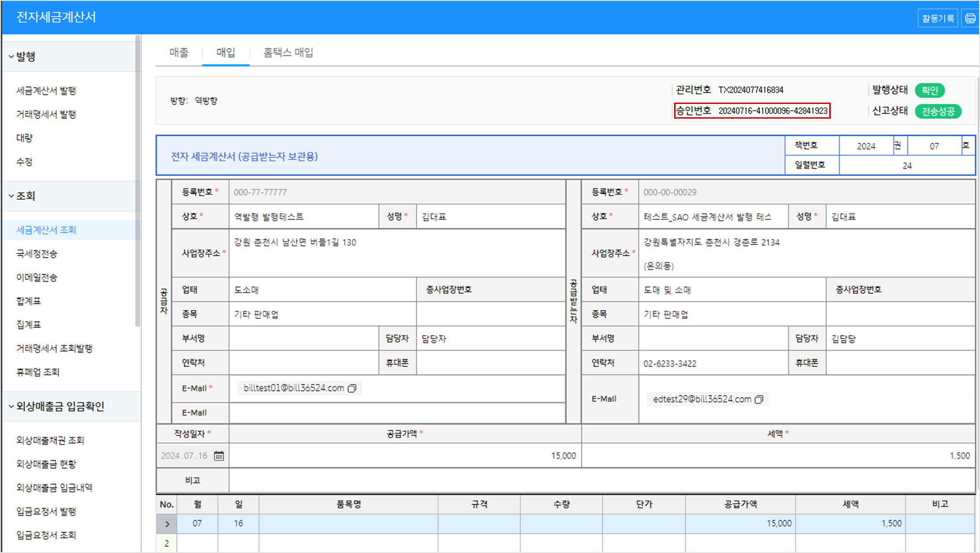The width and height of the screenshot is (980, 553).
Task: Click the 활동기록 button
Action: (938, 18)
